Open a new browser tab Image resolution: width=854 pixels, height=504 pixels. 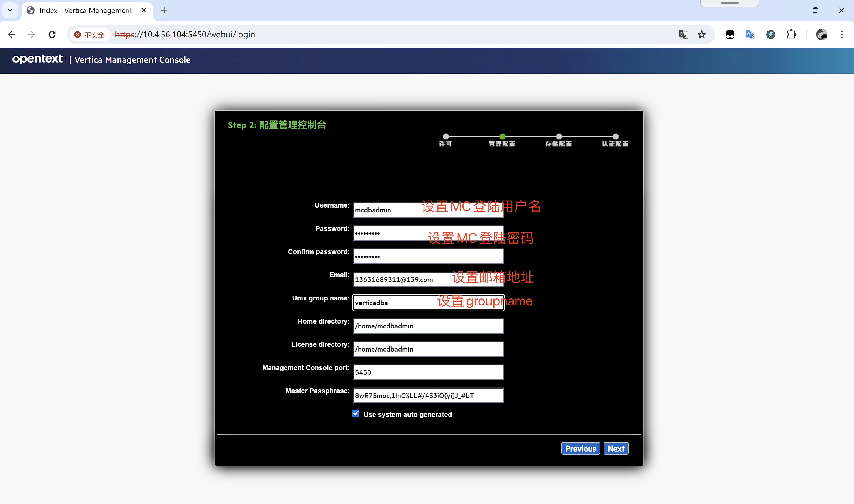point(164,10)
